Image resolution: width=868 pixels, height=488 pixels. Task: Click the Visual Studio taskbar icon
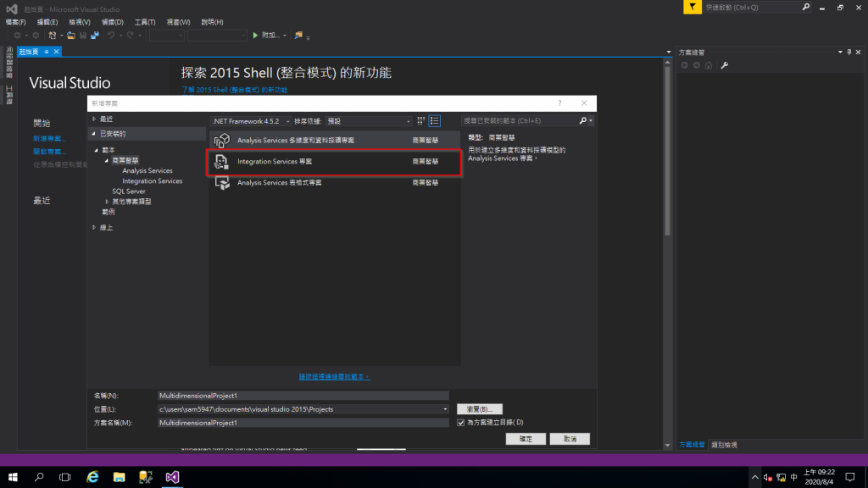point(172,477)
